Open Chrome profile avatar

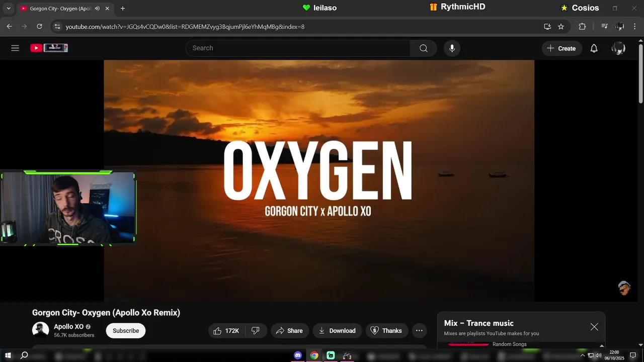[x=620, y=27]
